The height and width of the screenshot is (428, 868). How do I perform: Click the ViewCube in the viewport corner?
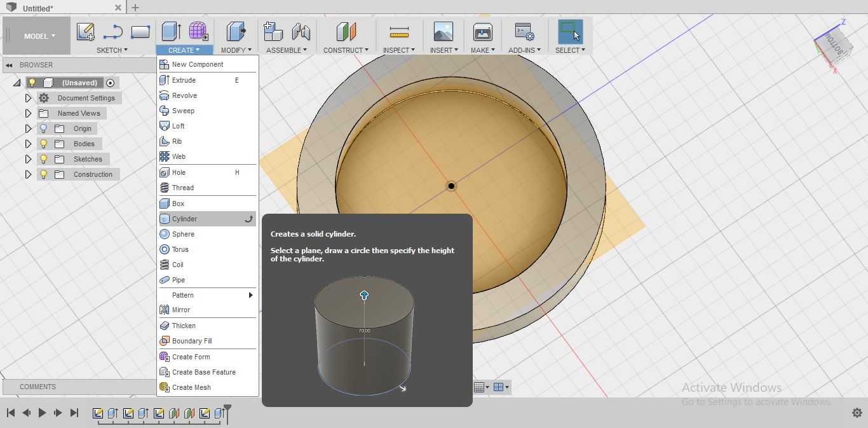point(833,47)
